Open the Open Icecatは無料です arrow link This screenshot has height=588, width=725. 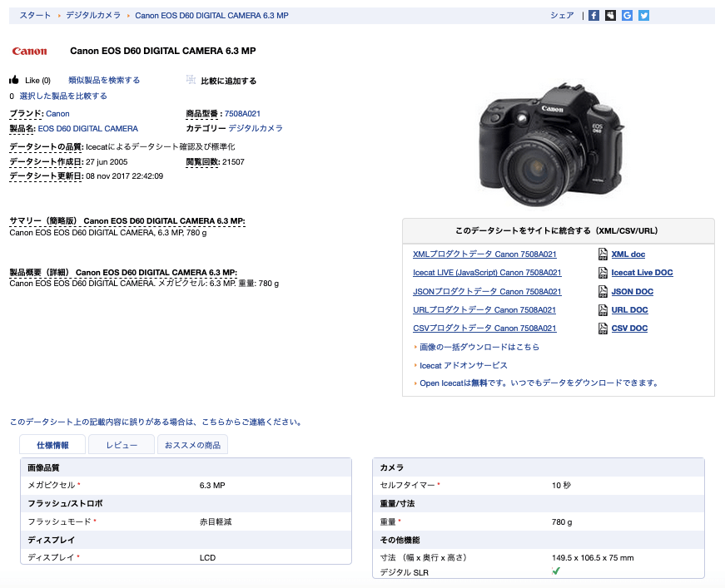(x=539, y=383)
